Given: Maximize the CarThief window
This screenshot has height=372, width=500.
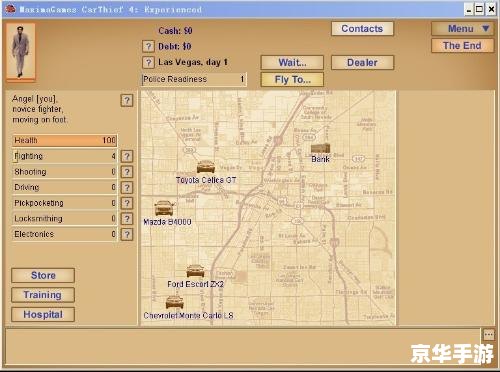Looking at the screenshot, I should [479, 9].
